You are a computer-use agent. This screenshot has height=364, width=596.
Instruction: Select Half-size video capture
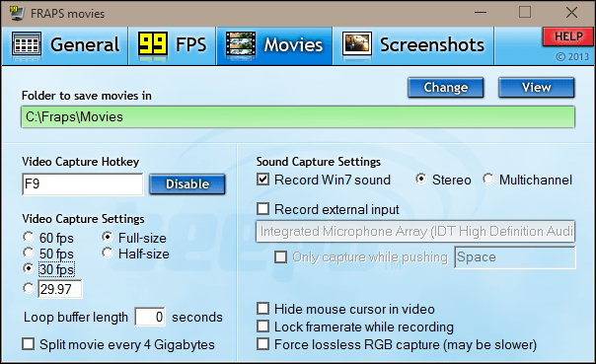coord(108,254)
